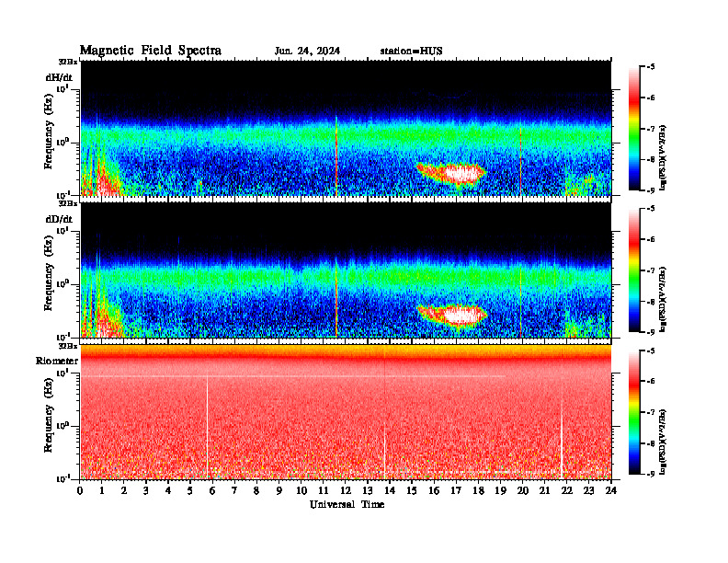The image size is (728, 563).
Task: Click the color scale bar beside the dH/dt panel
Action: pos(634,129)
